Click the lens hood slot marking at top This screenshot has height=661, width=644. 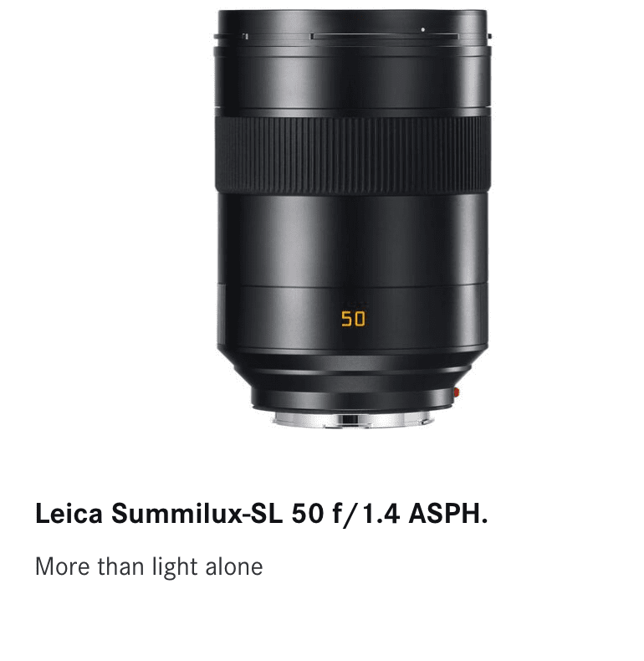tap(385, 36)
